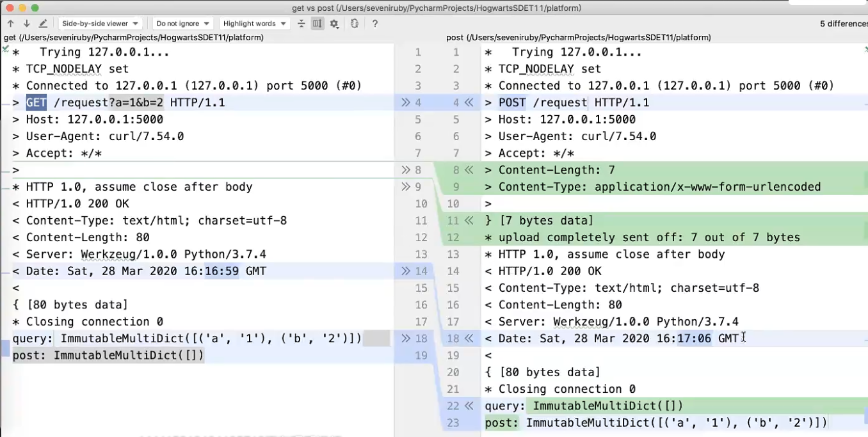The height and width of the screenshot is (437, 868).
Task: Toggle synchronize scrolling icon
Action: (317, 24)
